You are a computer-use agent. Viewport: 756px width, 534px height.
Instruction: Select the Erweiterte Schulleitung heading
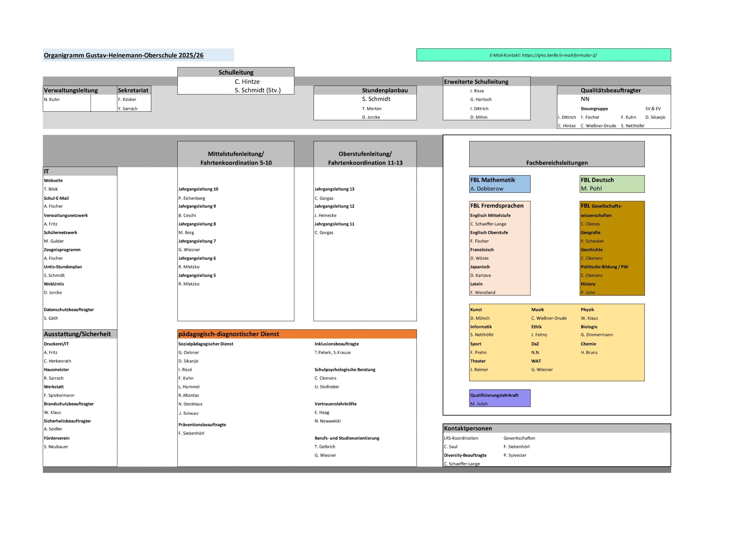[476, 82]
